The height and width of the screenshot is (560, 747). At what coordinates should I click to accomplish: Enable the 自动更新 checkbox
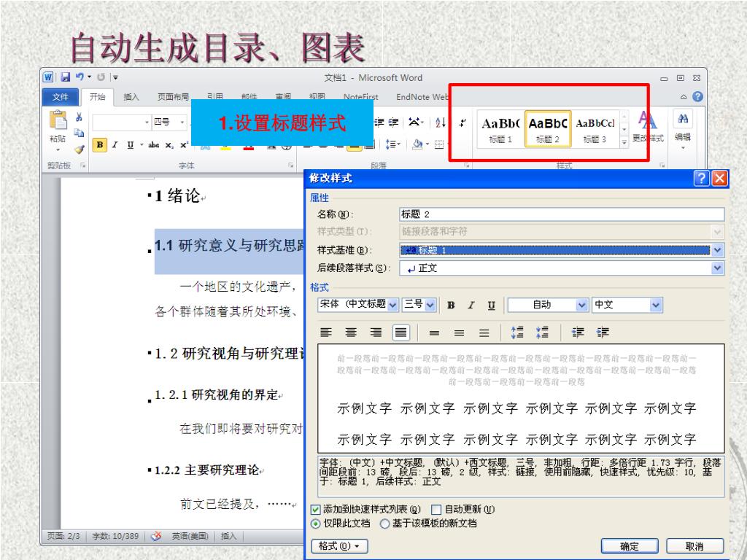click(x=436, y=510)
